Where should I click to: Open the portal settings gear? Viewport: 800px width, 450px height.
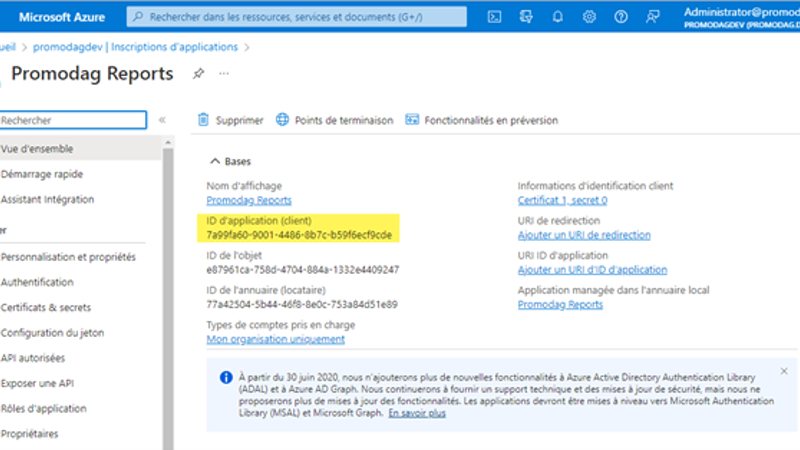[x=589, y=17]
